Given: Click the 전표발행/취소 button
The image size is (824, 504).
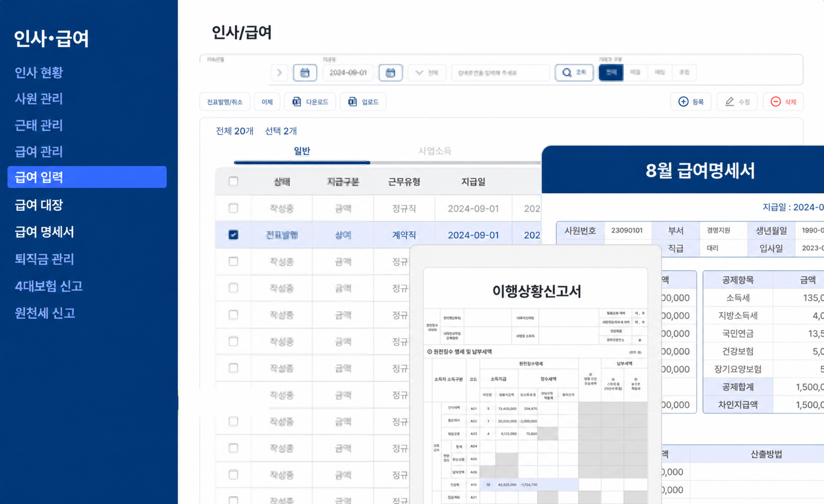Looking at the screenshot, I should click(x=224, y=102).
